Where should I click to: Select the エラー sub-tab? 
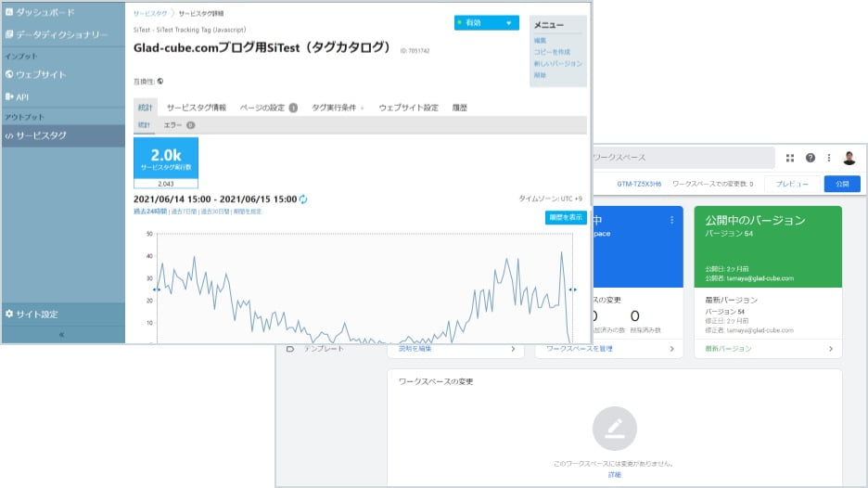[x=179, y=124]
